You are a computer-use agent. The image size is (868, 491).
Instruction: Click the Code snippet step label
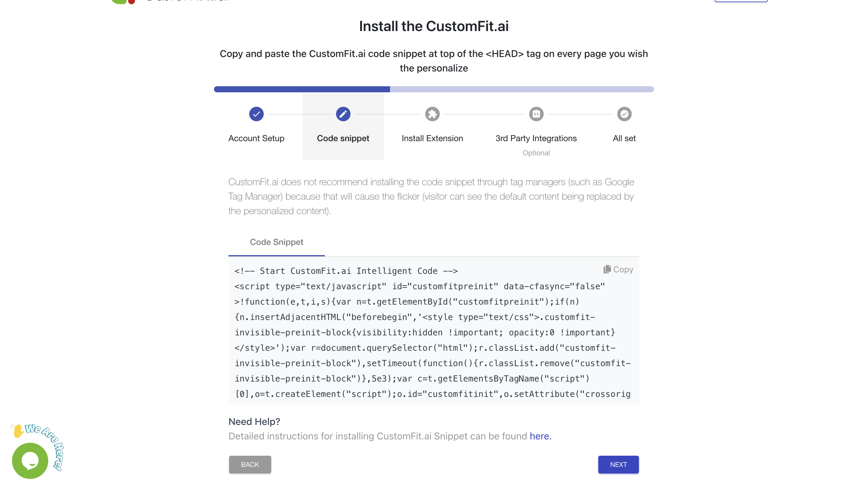343,138
